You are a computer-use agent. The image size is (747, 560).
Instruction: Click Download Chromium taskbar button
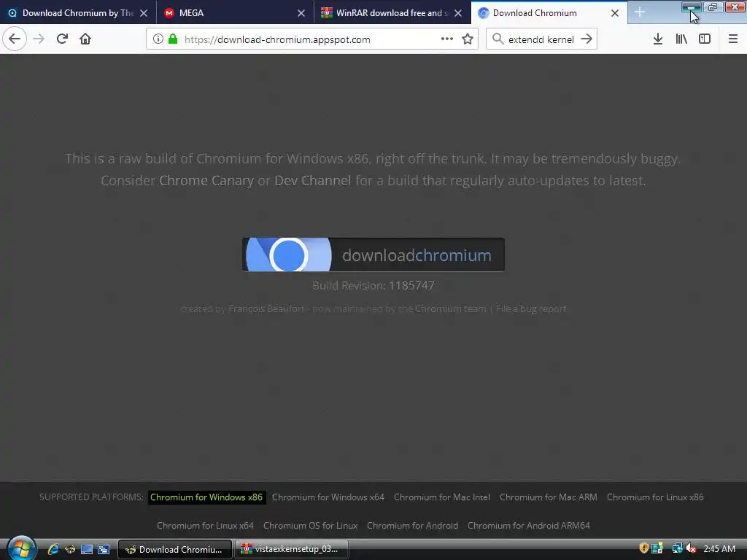(175, 549)
